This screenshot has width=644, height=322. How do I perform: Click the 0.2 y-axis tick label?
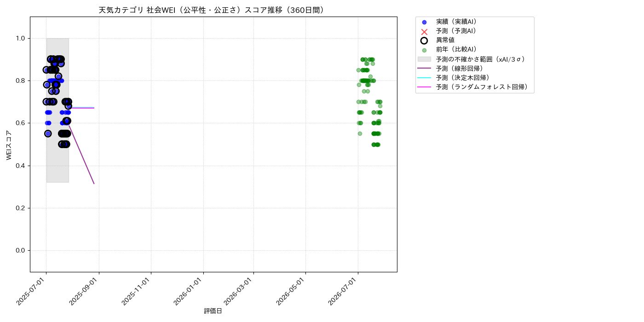(21, 208)
